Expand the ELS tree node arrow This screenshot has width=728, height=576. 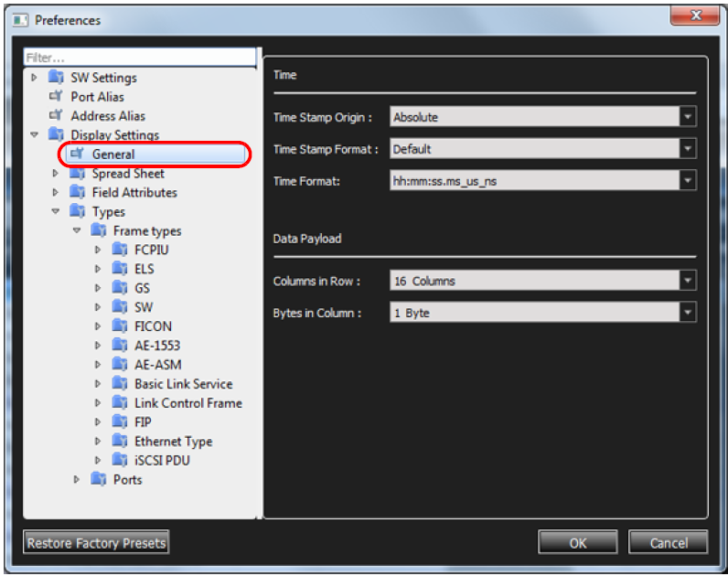pos(98,269)
